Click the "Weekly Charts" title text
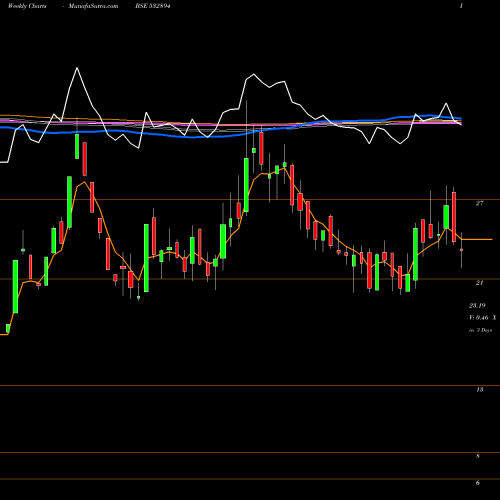 click(27, 6)
